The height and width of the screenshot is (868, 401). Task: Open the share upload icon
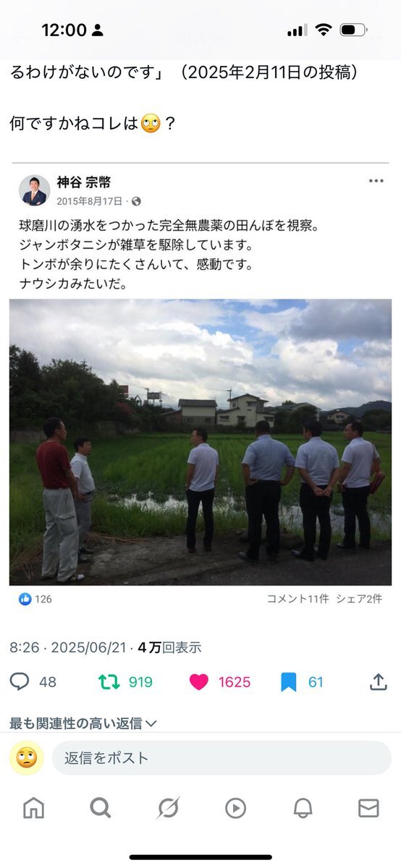coord(377,681)
